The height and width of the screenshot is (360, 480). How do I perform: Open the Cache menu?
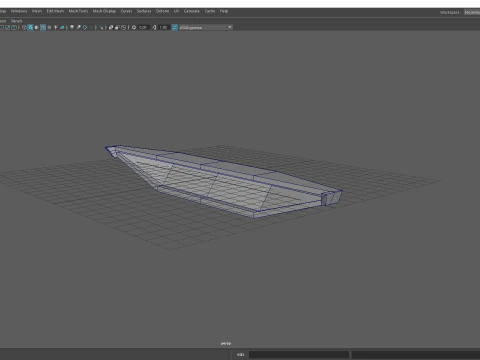[210, 11]
